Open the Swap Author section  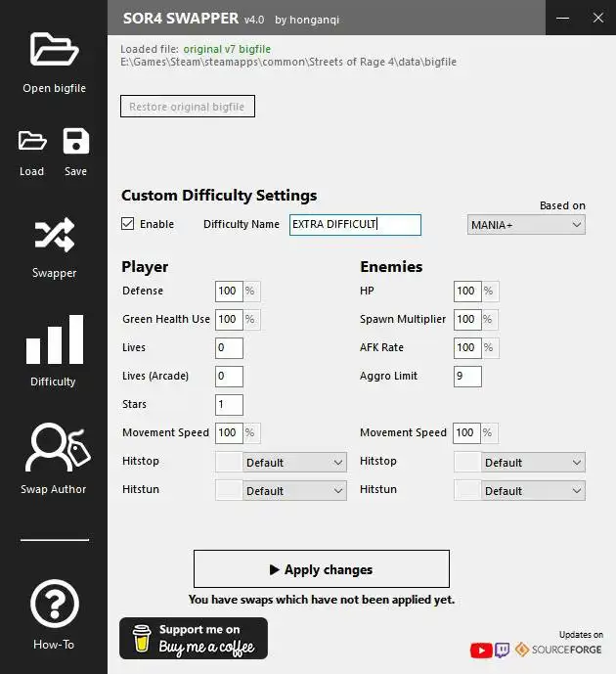click(57, 447)
